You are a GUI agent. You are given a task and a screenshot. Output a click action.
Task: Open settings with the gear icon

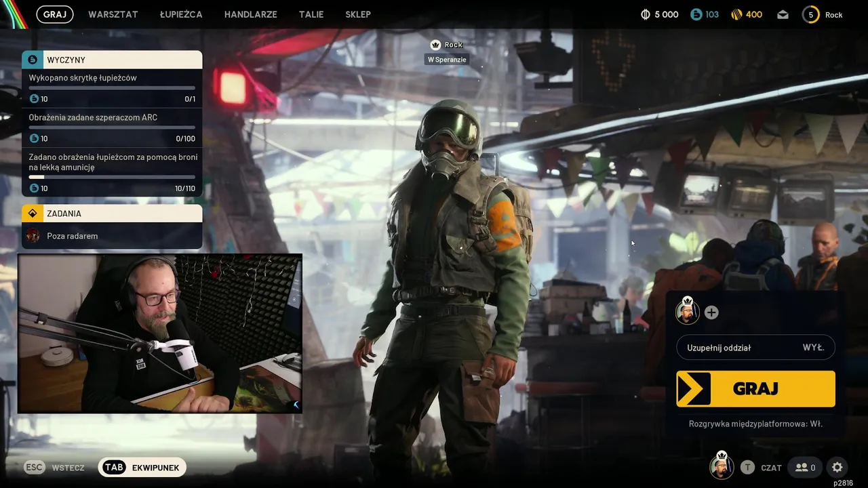837,467
